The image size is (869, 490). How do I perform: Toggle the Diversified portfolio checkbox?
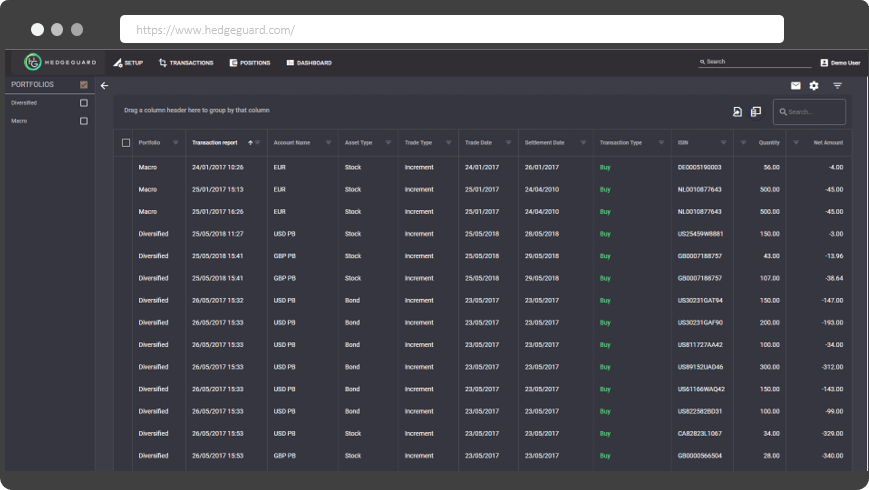84,103
